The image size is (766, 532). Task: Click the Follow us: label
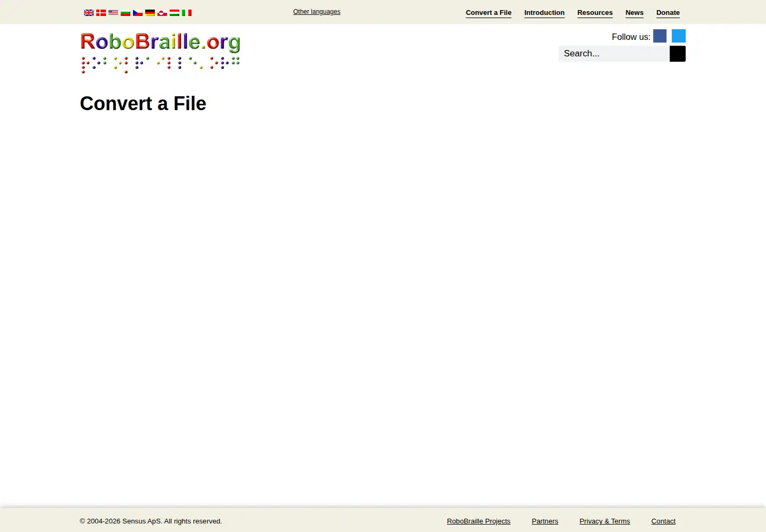631,37
